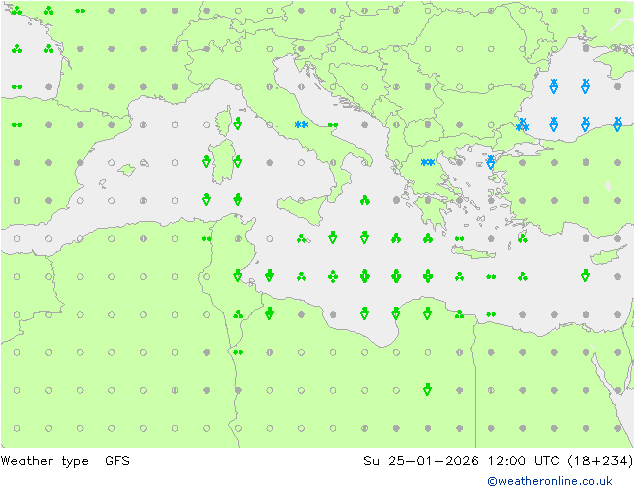Click the 'Weather type' caption text
Screen dimensions: 634x490
(x=44, y=461)
